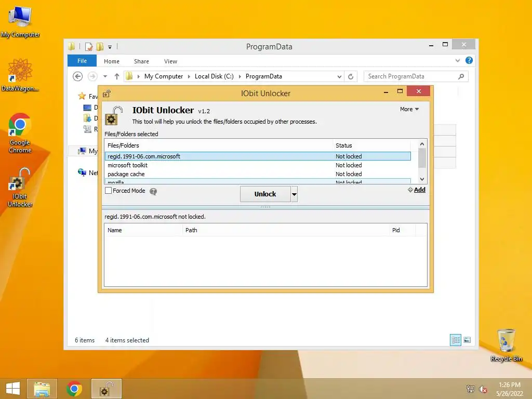Click Explorer Forward navigation arrow

[x=92, y=76]
